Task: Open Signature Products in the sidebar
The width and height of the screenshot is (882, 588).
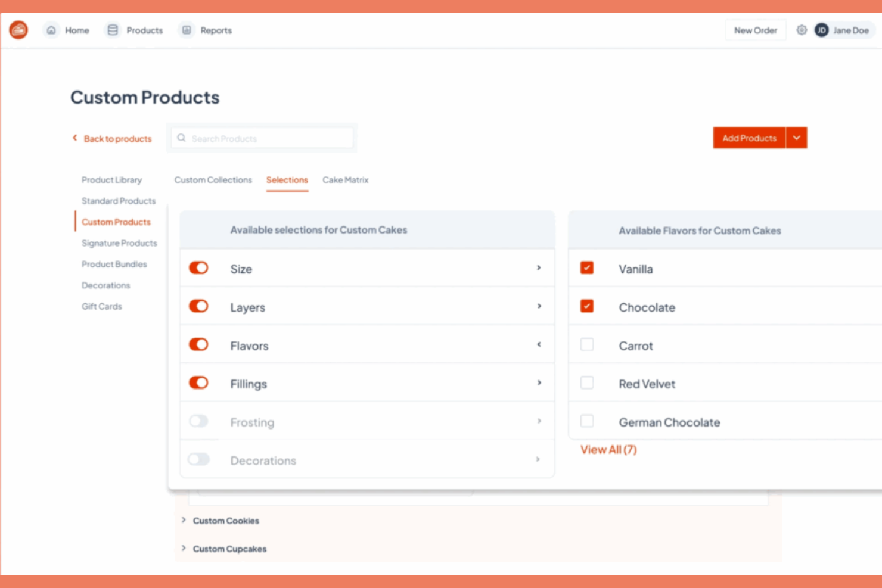Action: tap(119, 243)
